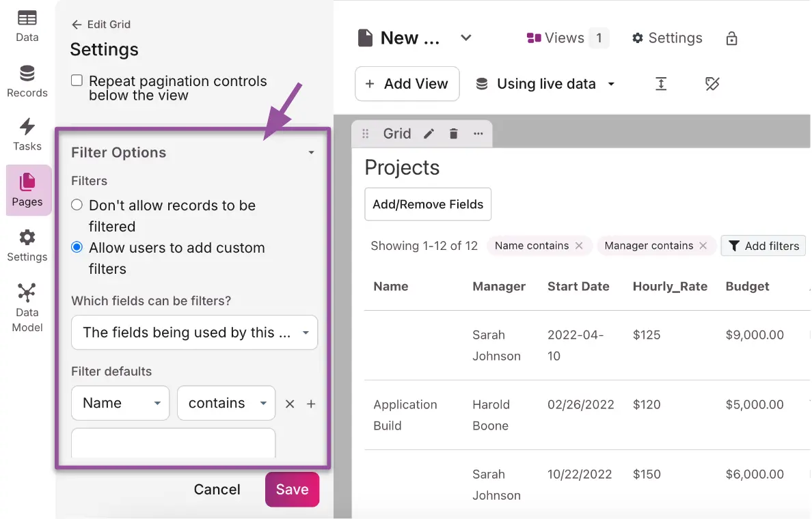Open the Name field dropdown in filter defaults
The height and width of the screenshot is (519, 812).
click(120, 404)
